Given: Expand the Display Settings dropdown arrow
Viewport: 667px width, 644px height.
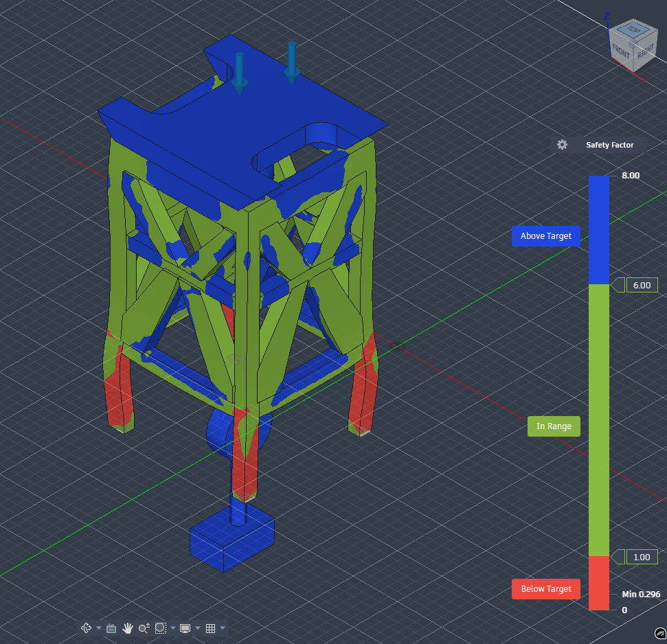Looking at the screenshot, I should click(198, 628).
